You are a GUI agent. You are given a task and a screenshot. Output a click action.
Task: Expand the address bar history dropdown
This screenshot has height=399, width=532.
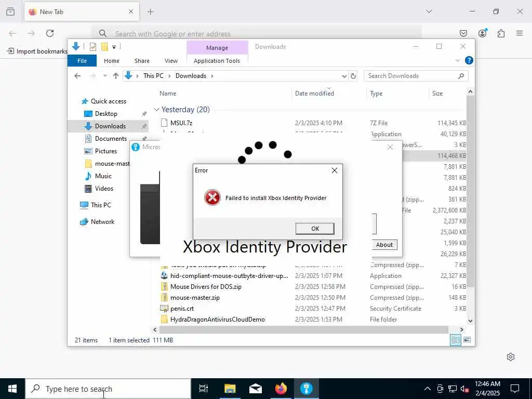(344, 76)
